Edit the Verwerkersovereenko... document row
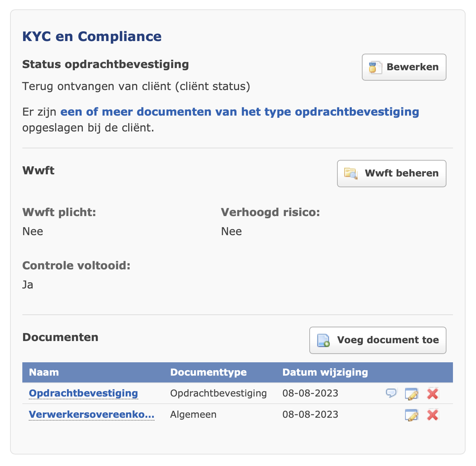476x466 pixels. 412,415
